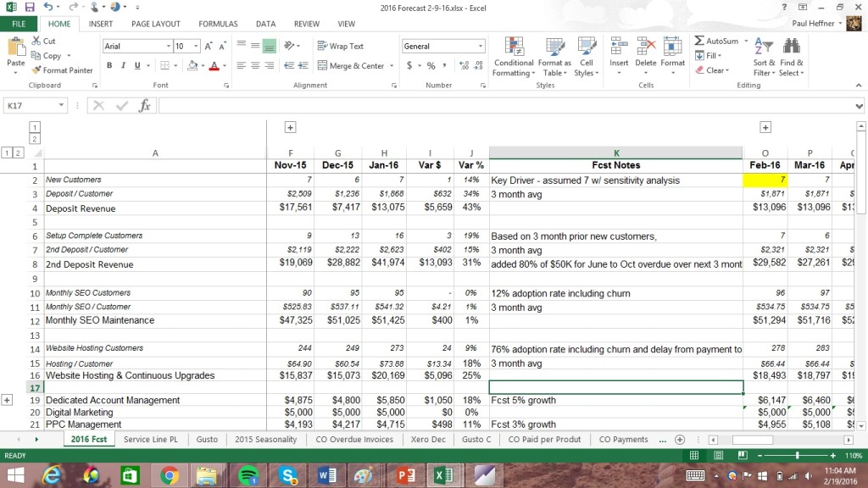
Task: Open the borders dropdown arrow
Action: [175, 66]
